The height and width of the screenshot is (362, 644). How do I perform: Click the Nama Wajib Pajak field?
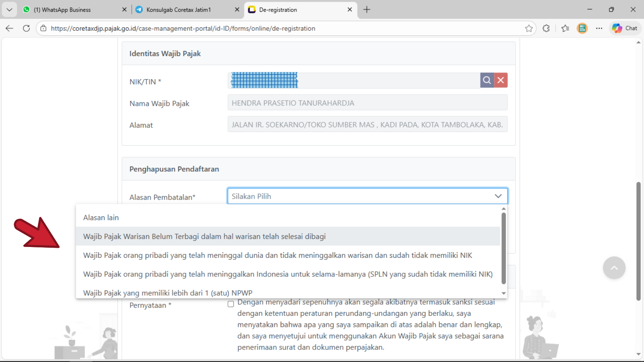[367, 103]
